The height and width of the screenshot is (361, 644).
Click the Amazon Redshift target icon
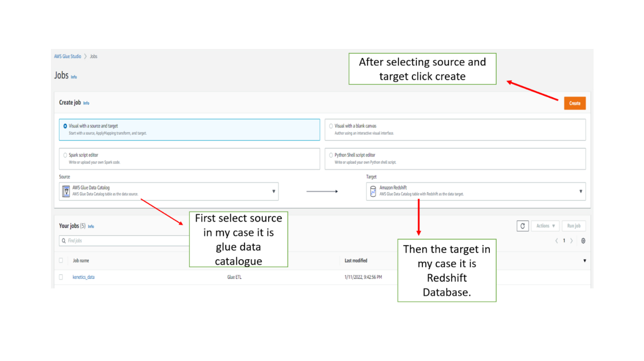pos(372,191)
